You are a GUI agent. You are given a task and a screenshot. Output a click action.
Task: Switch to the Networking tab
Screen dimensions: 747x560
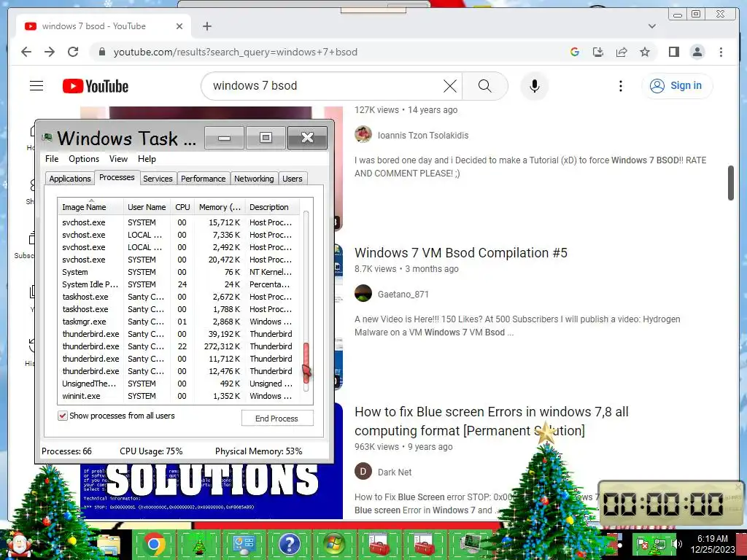pyautogui.click(x=254, y=179)
